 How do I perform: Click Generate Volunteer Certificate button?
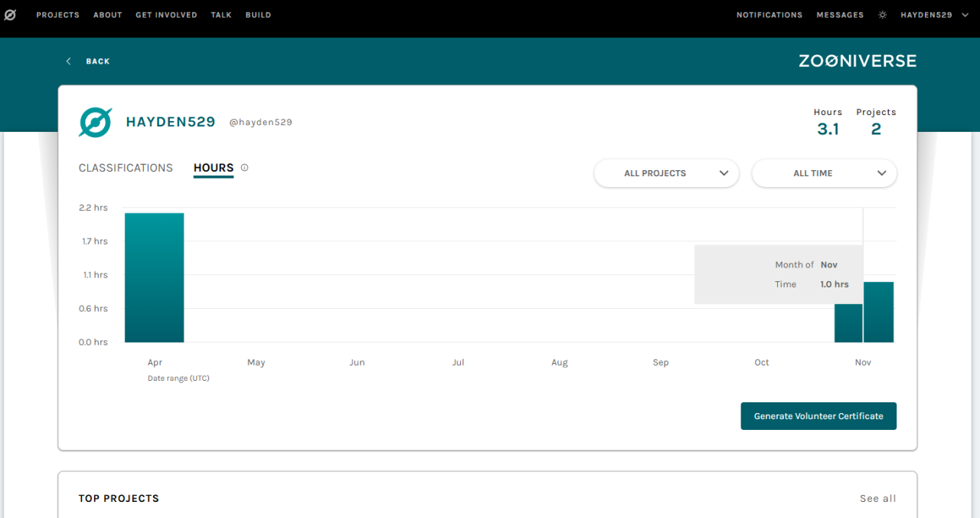(x=818, y=416)
